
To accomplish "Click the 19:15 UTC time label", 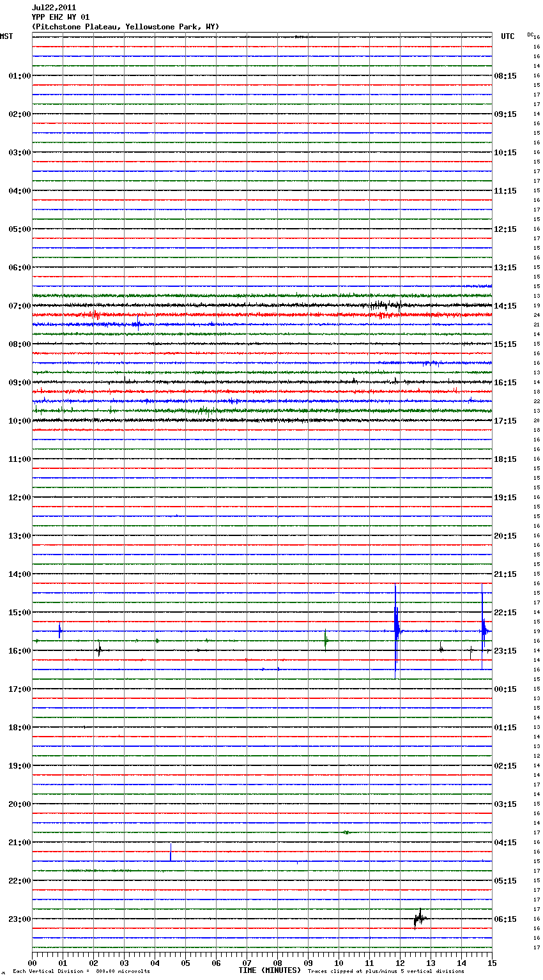I will coord(505,498).
